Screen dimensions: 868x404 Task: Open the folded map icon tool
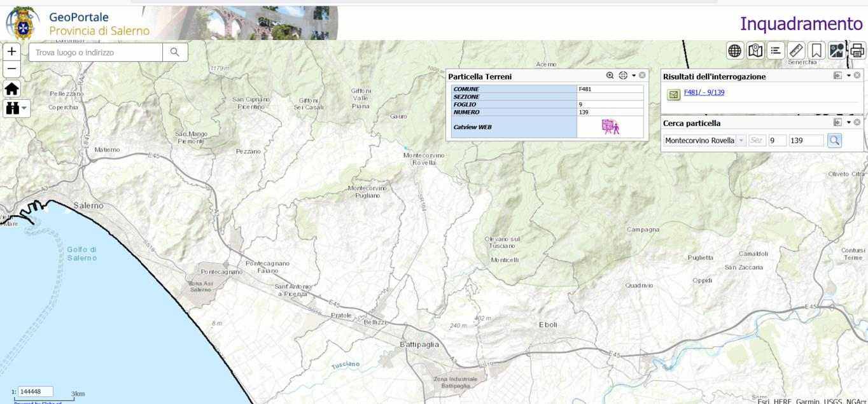coord(755,51)
